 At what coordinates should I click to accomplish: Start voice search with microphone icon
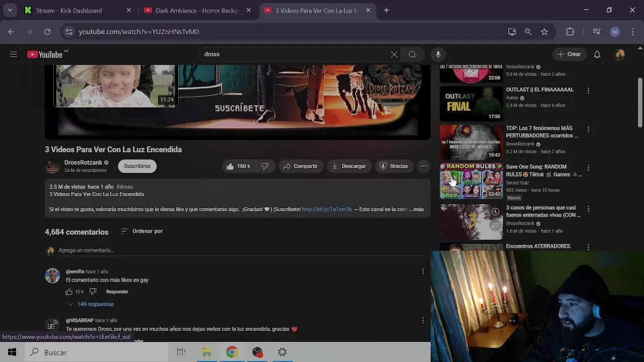438,54
